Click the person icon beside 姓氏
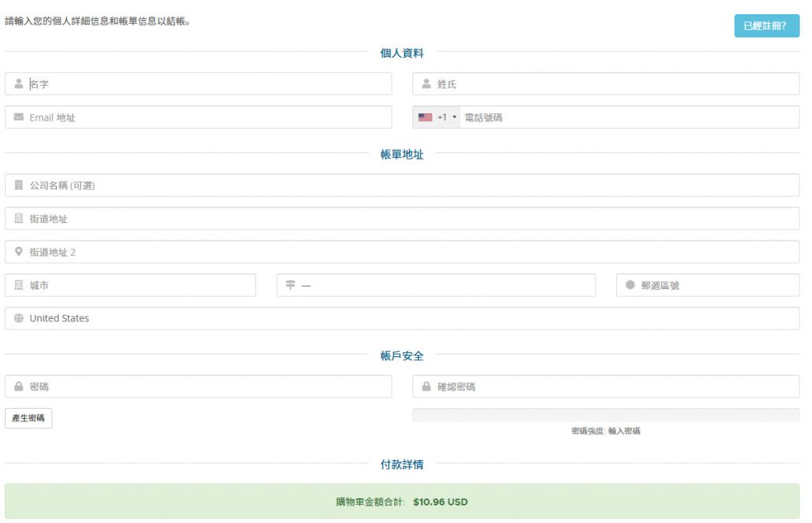The height and width of the screenshot is (523, 812). coord(426,83)
